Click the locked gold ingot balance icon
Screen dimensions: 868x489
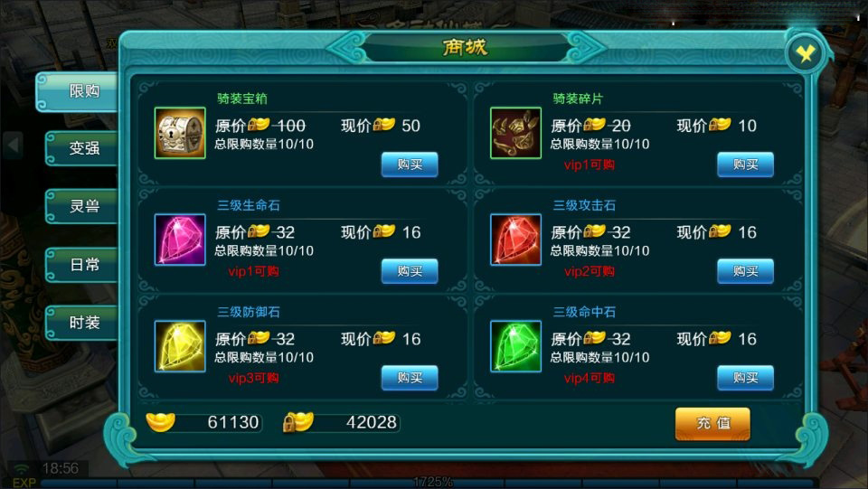pyautogui.click(x=297, y=422)
